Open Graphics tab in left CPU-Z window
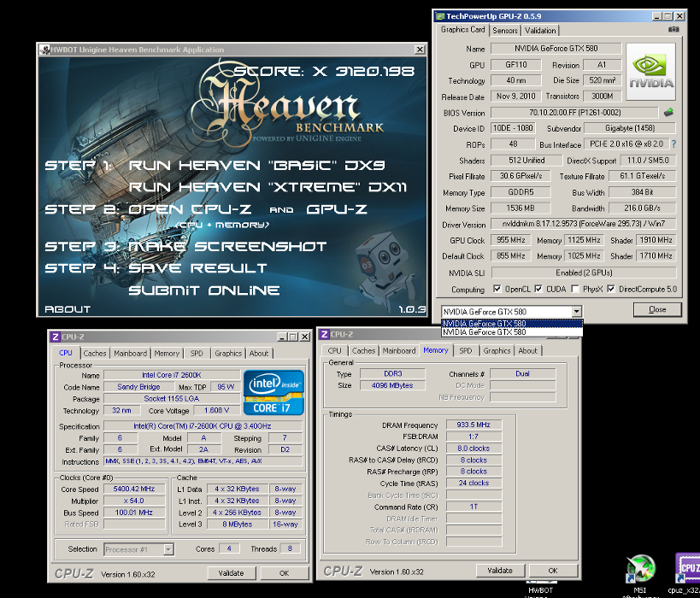Image resolution: width=700 pixels, height=598 pixels. (227, 353)
